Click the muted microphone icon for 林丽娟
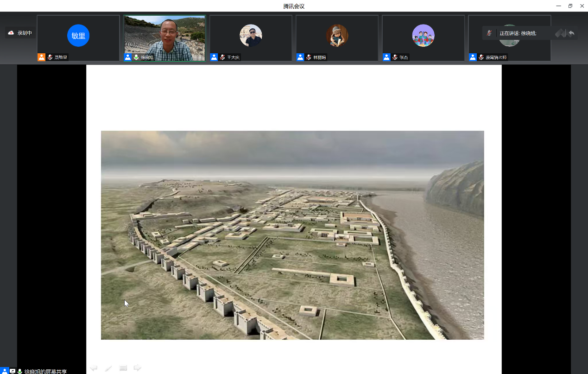The image size is (588, 374). pos(309,57)
